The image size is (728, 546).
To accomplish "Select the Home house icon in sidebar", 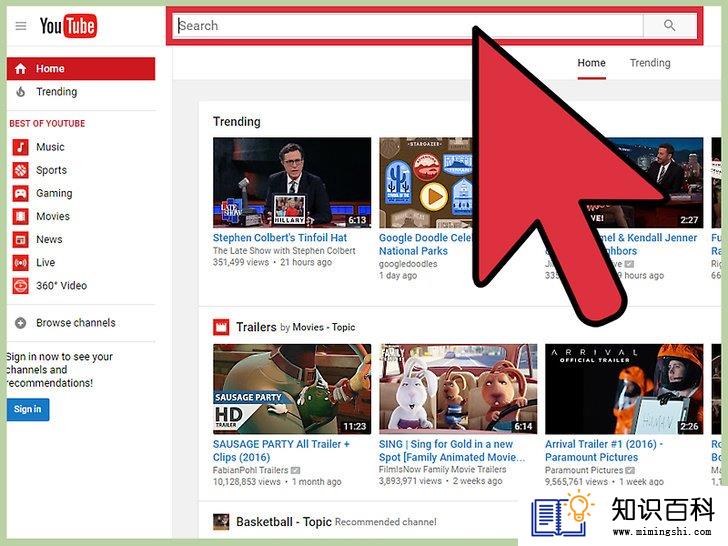I will [20, 69].
